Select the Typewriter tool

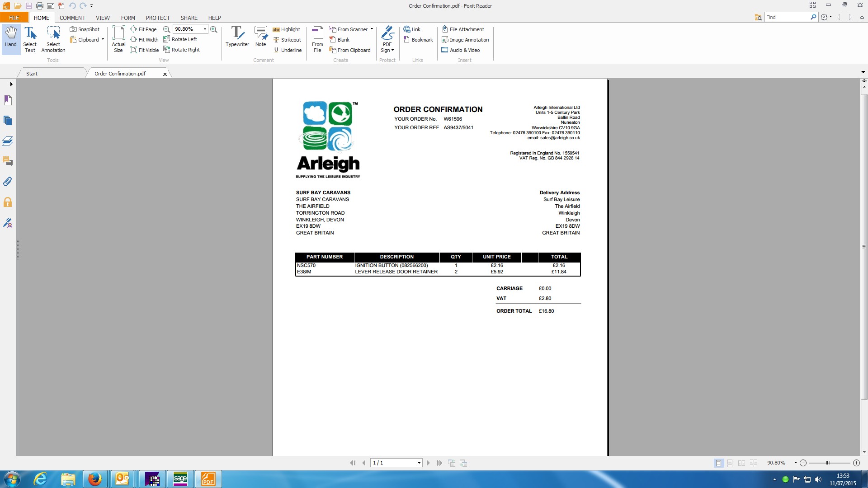(x=237, y=36)
